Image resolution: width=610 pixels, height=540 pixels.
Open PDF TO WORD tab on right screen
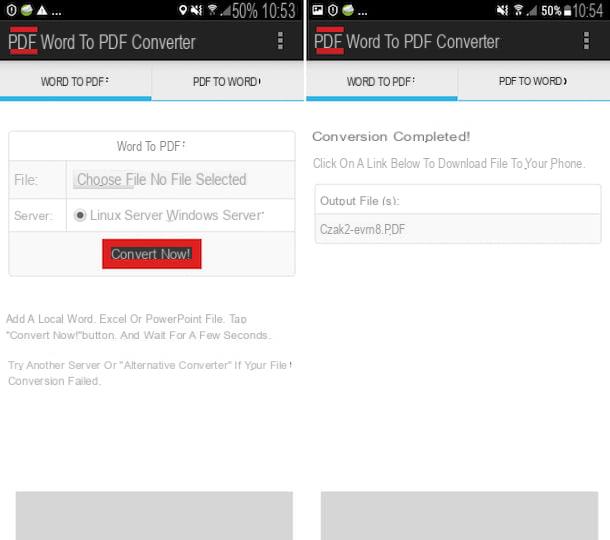pyautogui.click(x=534, y=81)
